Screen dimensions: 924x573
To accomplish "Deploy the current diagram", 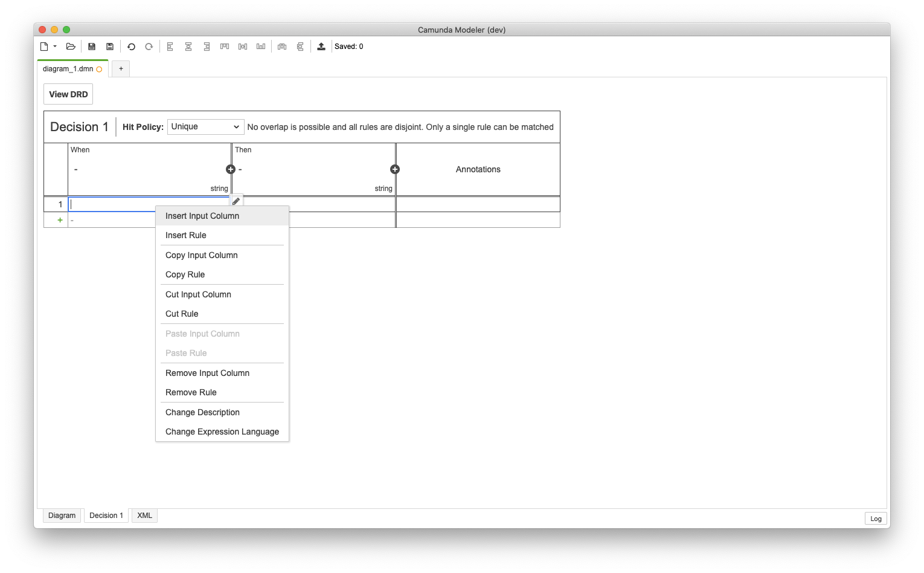I will coord(321,46).
